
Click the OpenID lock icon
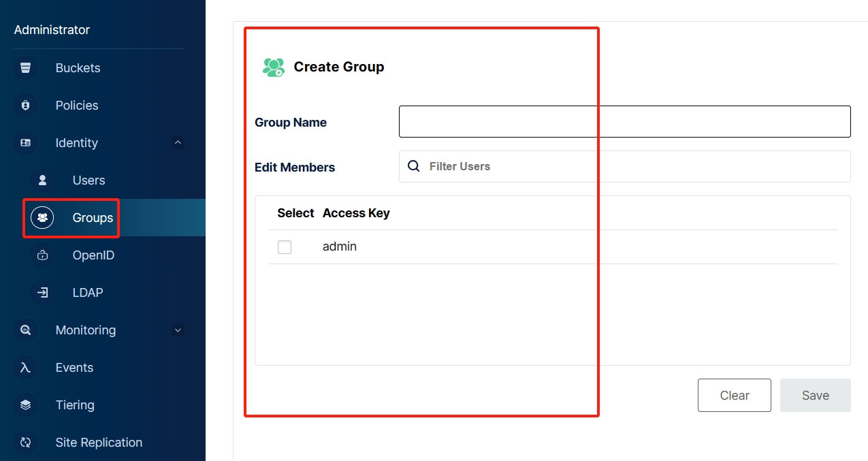point(42,255)
